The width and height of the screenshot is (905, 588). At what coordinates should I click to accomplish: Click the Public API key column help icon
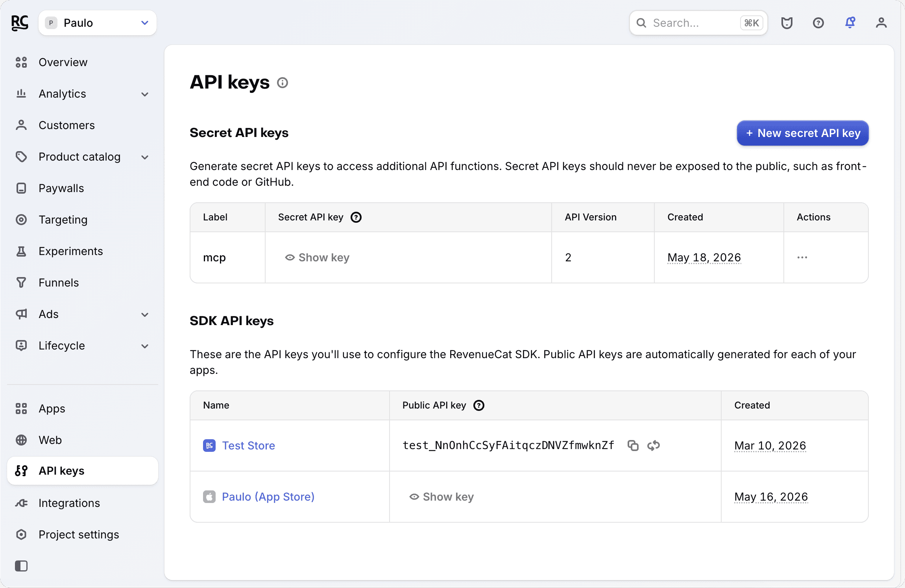click(479, 405)
